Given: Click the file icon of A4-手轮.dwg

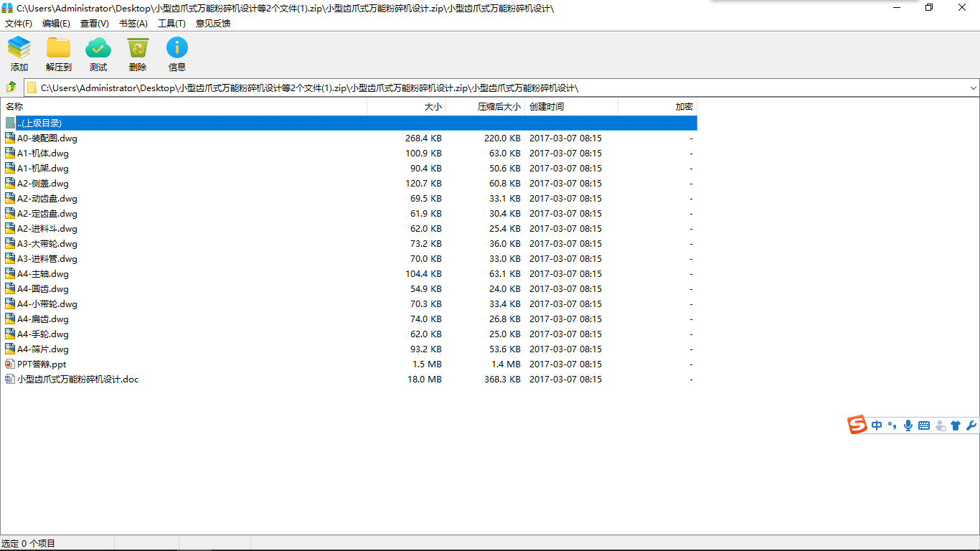Looking at the screenshot, I should coord(10,334).
